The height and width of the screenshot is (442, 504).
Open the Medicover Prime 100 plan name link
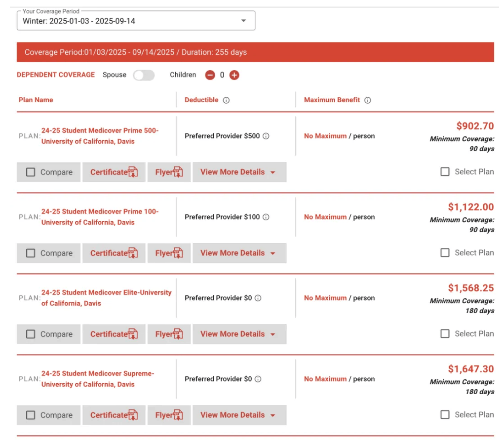click(100, 217)
